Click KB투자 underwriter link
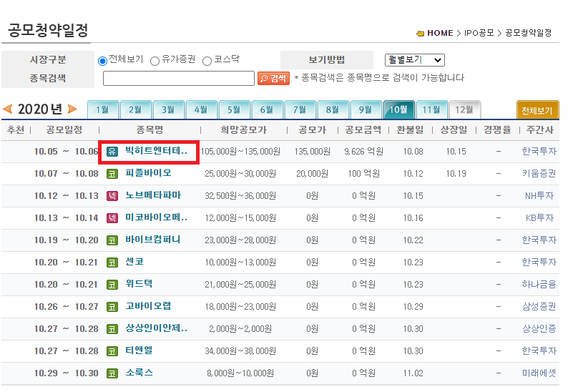Viewport: 578px width, 392px height. pos(539,218)
